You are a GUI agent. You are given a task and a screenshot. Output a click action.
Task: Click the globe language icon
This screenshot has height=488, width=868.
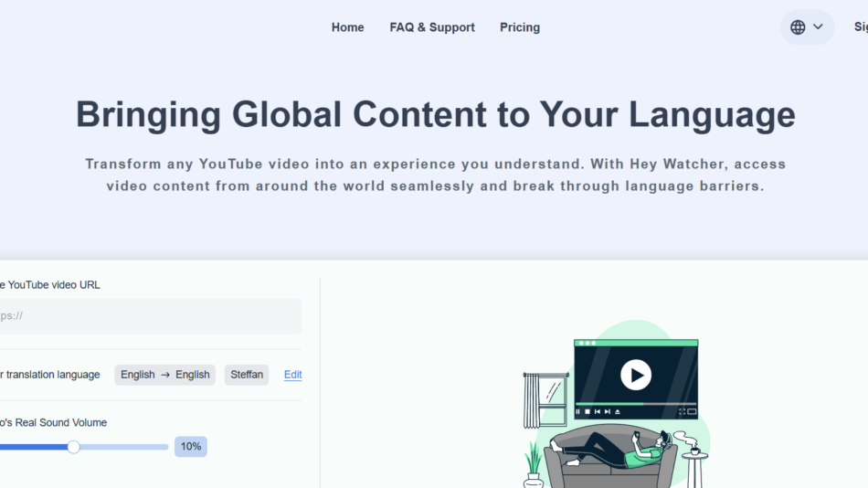[x=798, y=27]
